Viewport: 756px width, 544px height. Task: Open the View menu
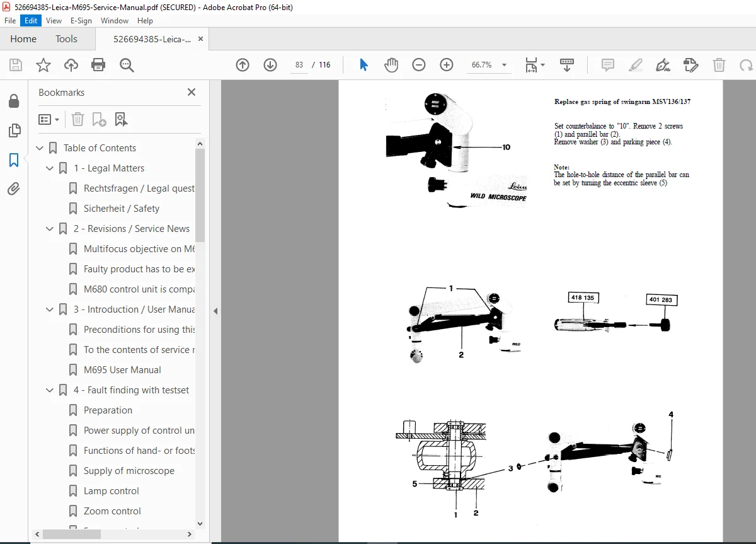(54, 21)
